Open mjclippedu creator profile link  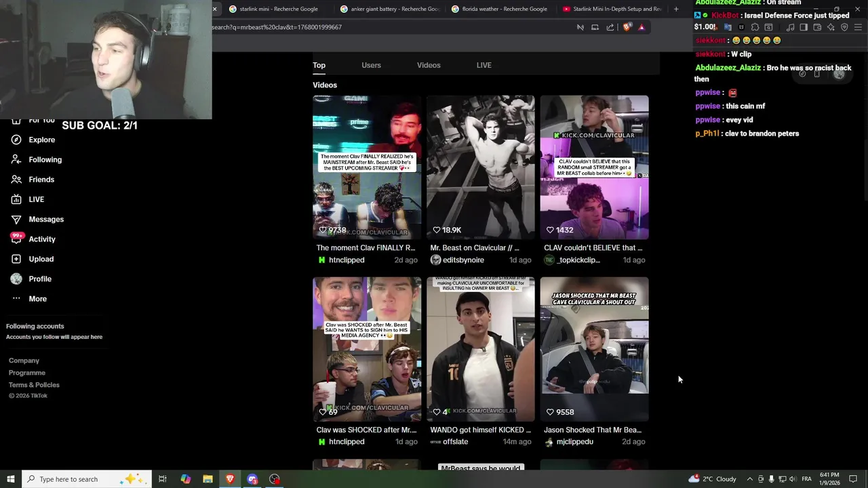pyautogui.click(x=574, y=442)
